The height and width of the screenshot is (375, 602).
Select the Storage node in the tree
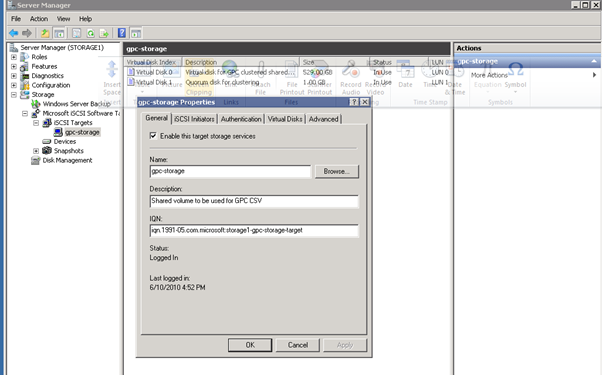(x=43, y=94)
